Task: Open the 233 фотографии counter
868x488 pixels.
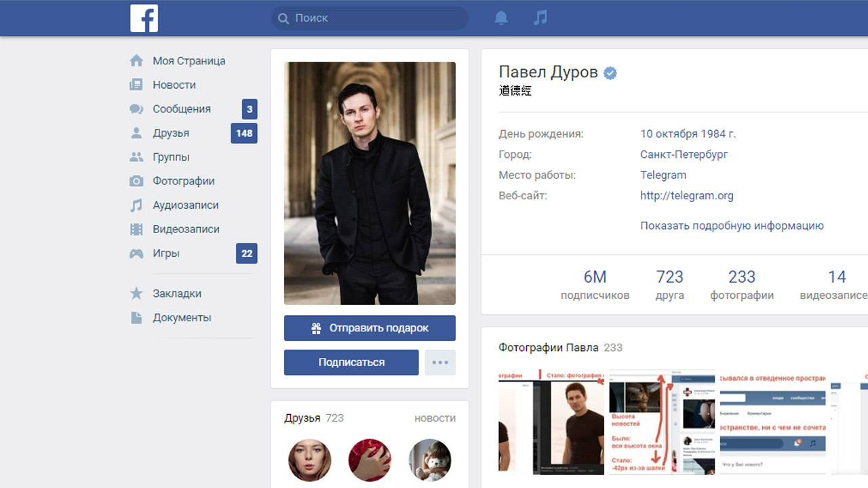Action: coord(742,285)
